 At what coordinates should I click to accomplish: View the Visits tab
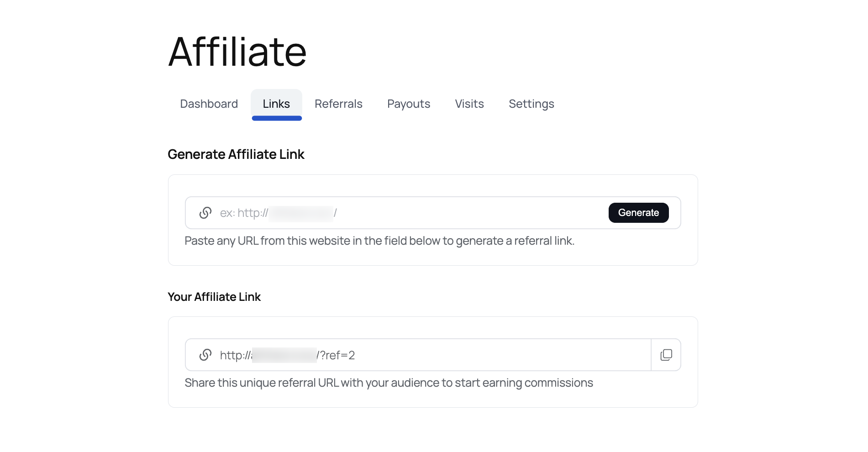point(469,104)
